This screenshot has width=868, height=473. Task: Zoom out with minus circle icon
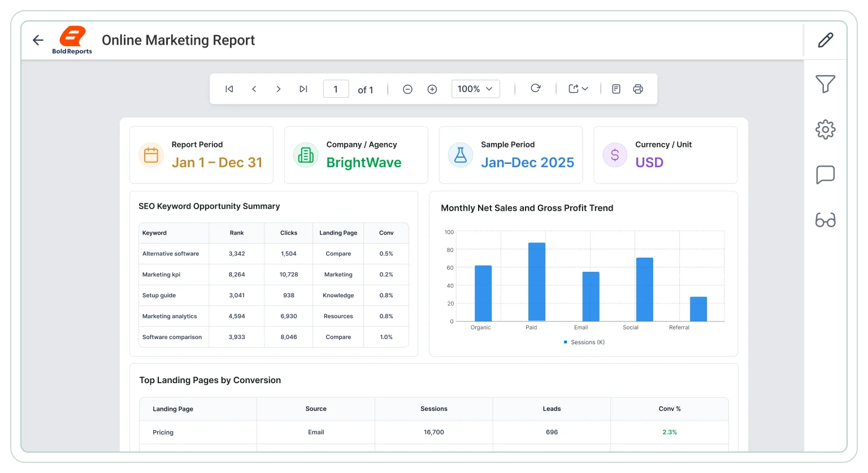click(x=407, y=89)
